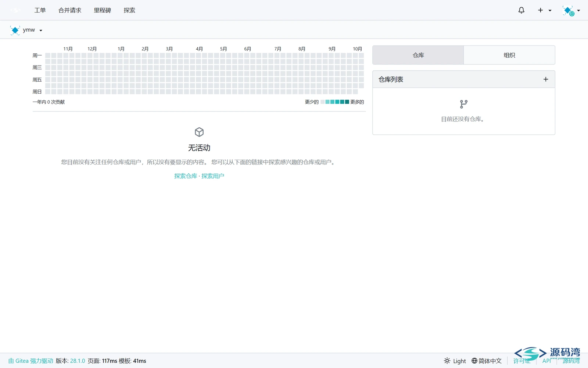Open the API footer link
Viewport: 588px width, 368px height.
coord(546,361)
